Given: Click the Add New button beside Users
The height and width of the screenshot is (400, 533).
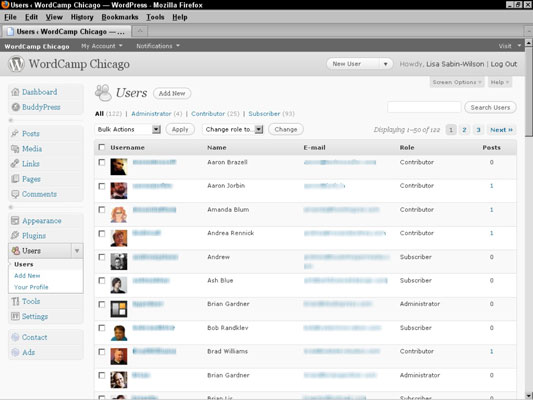Looking at the screenshot, I should 172,93.
